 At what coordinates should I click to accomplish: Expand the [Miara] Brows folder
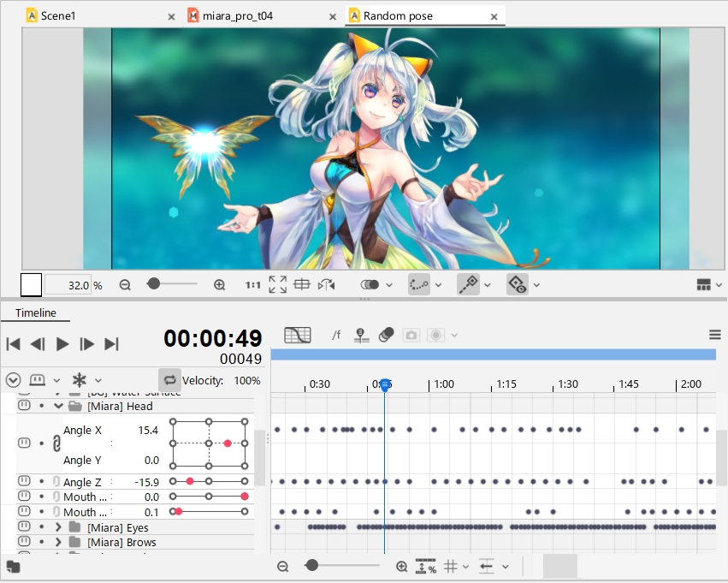click(59, 542)
